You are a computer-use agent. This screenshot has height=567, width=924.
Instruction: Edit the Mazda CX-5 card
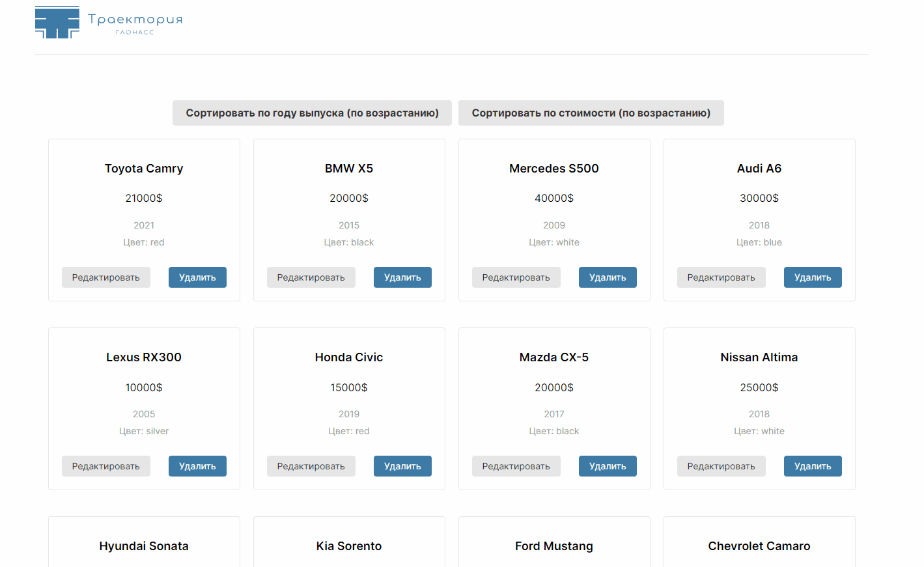516,466
